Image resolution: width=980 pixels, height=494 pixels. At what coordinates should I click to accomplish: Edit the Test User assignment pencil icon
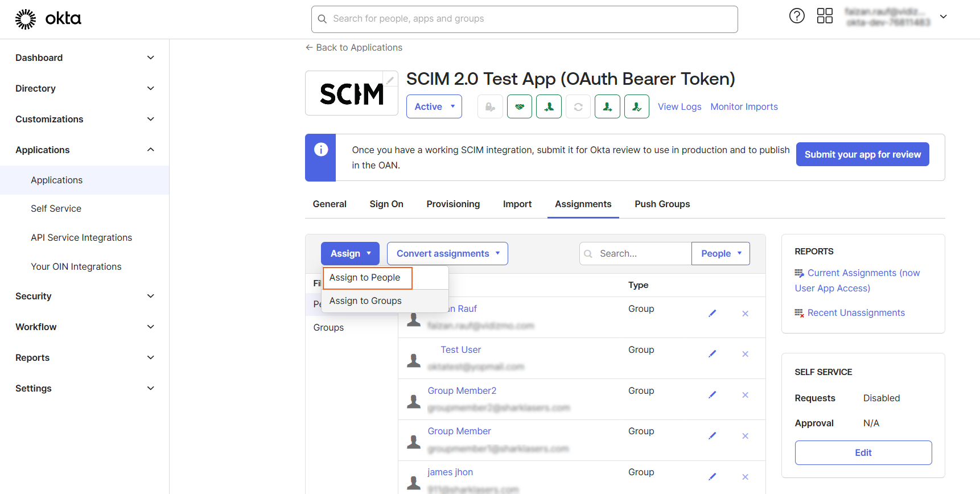click(712, 354)
